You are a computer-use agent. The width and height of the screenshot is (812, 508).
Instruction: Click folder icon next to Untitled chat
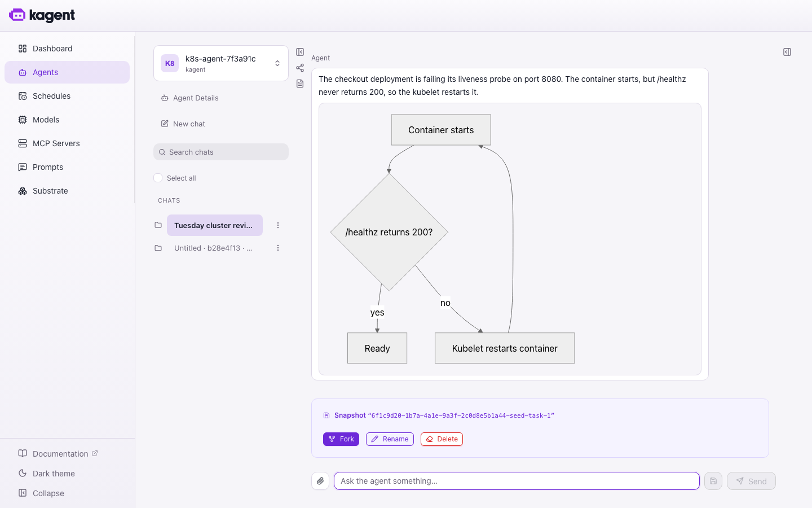[x=158, y=248]
